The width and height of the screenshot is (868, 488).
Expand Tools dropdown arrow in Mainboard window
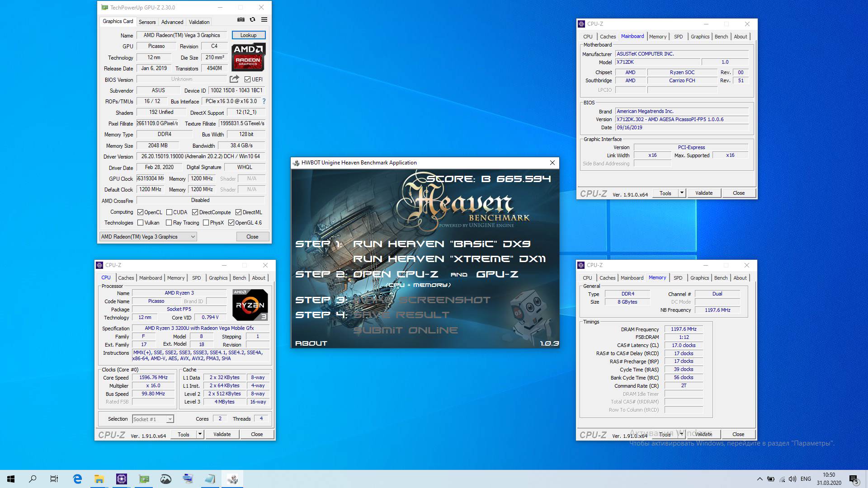click(682, 193)
